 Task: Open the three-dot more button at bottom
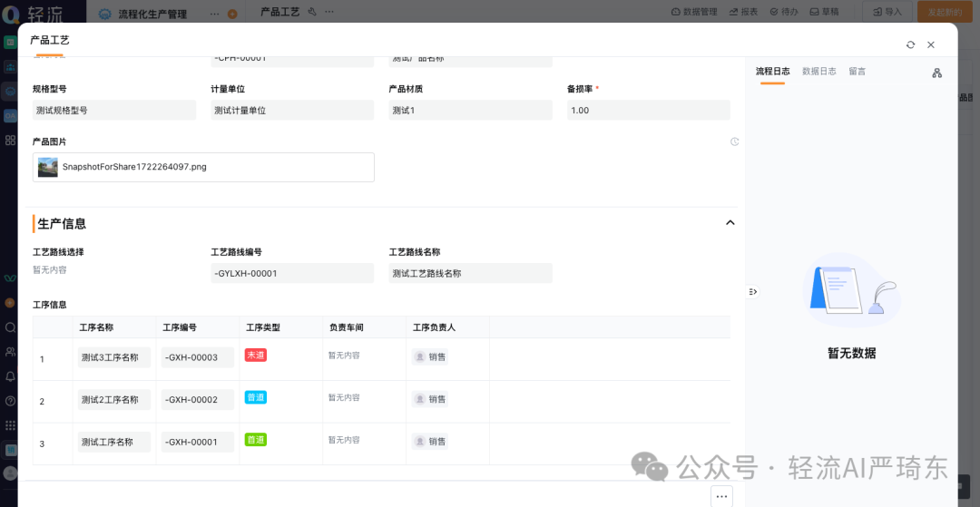(x=721, y=496)
